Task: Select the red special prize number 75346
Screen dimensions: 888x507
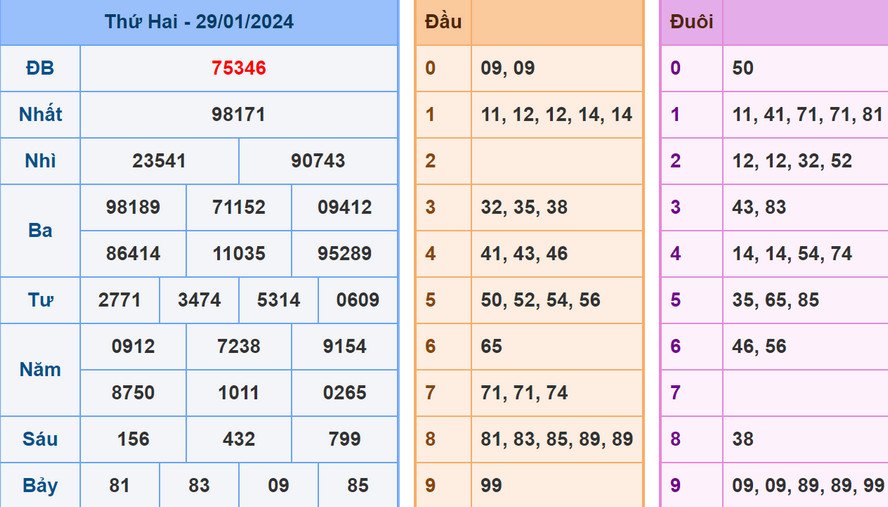Action: pyautogui.click(x=238, y=68)
